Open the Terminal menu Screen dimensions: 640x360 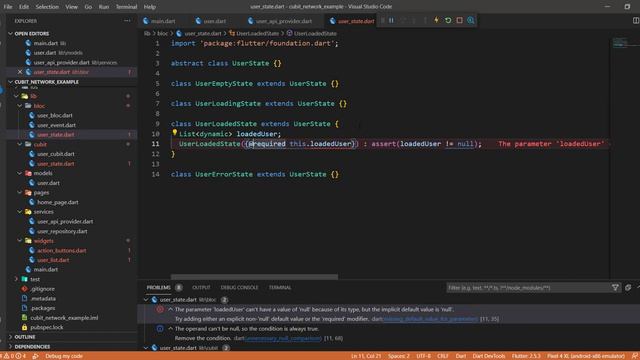126,7
